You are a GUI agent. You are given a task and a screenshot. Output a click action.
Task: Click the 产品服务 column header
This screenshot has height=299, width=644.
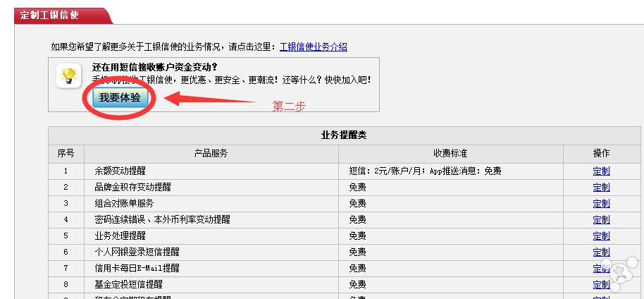[x=211, y=154]
